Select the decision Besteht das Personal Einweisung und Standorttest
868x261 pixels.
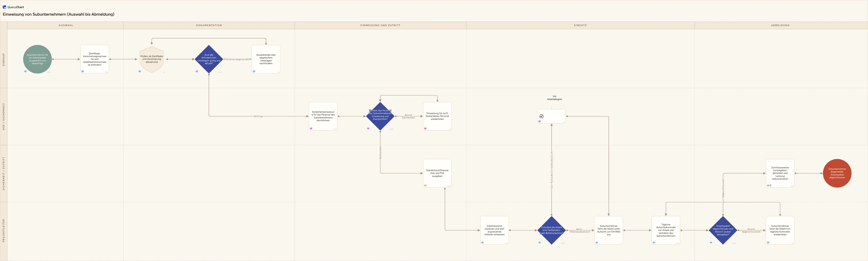click(x=380, y=116)
